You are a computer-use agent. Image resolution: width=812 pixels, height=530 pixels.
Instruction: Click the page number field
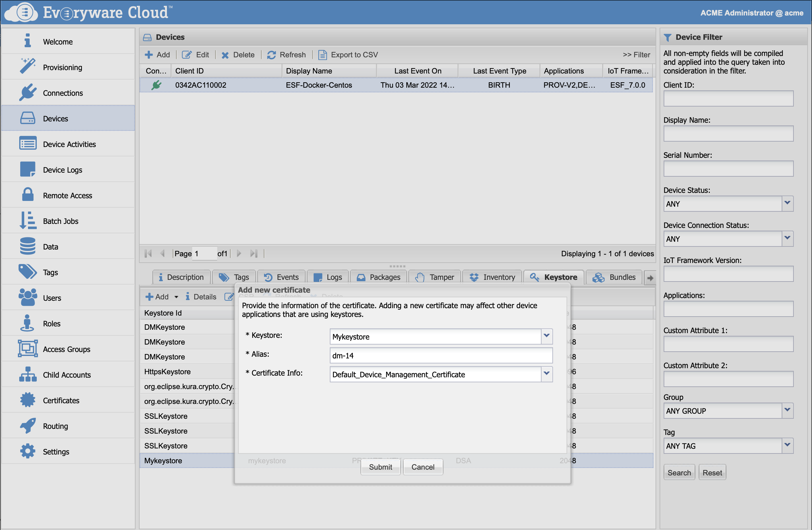(204, 254)
